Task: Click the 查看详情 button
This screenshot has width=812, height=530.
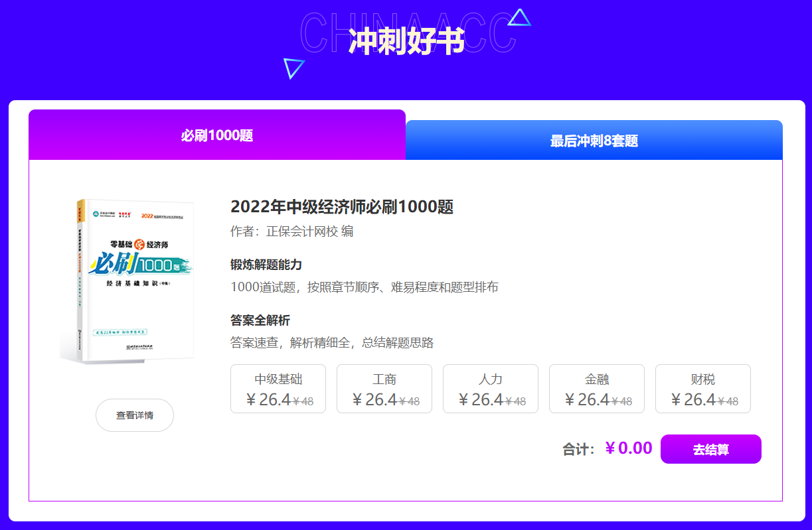Action: click(x=134, y=415)
